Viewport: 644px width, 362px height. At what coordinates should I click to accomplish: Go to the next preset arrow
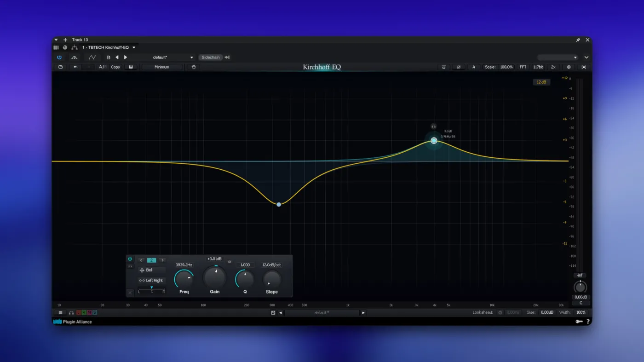pyautogui.click(x=126, y=57)
